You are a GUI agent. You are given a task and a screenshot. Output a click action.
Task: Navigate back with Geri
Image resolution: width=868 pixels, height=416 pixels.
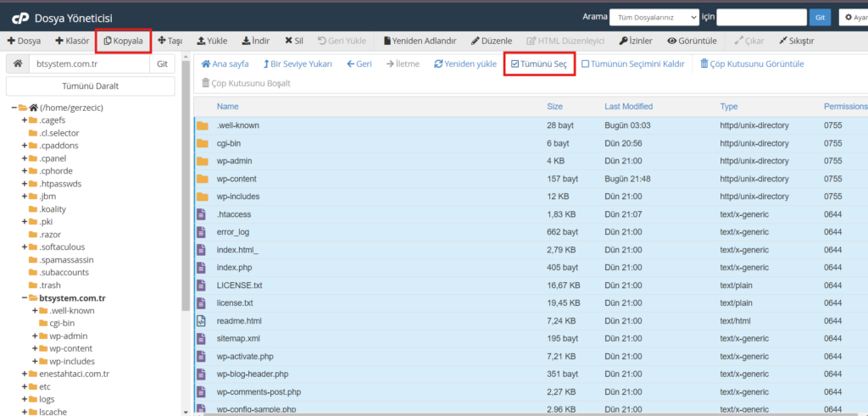tap(359, 64)
